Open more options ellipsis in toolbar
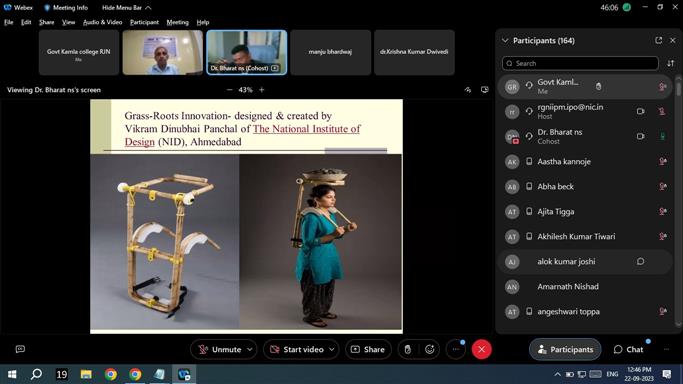This screenshot has width=683, height=384. [x=456, y=349]
